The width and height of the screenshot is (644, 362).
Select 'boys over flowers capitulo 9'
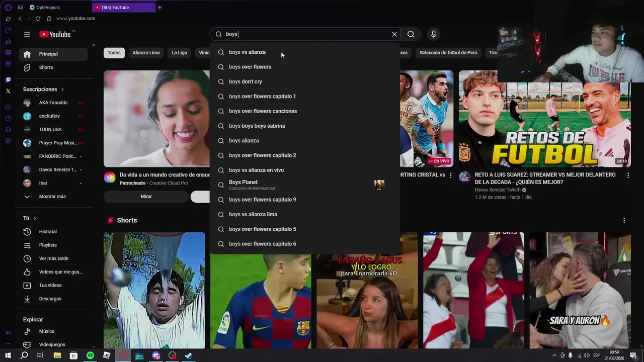[x=305, y=200]
